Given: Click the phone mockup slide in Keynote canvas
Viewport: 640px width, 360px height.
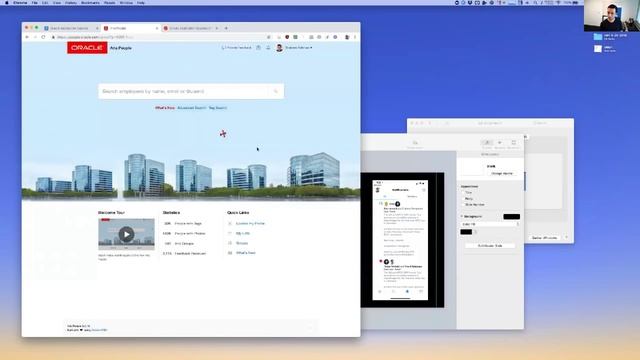Looking at the screenshot, I should tap(400, 240).
